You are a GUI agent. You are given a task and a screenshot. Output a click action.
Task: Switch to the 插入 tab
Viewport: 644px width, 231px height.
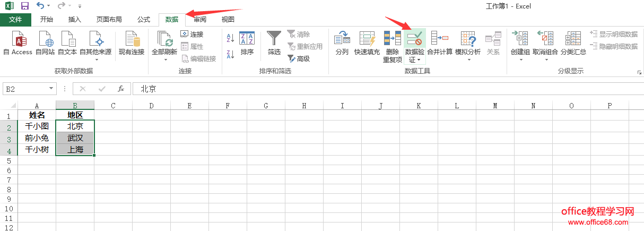75,20
